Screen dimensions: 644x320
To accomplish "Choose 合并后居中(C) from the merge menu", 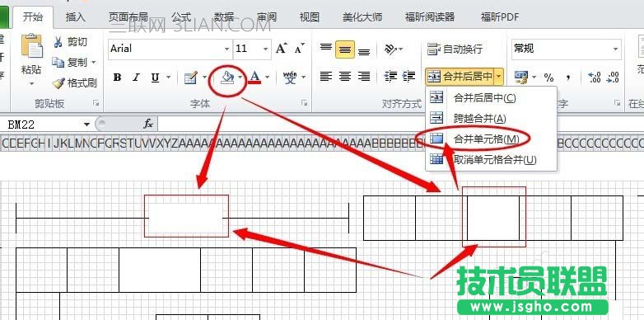I will tap(491, 98).
